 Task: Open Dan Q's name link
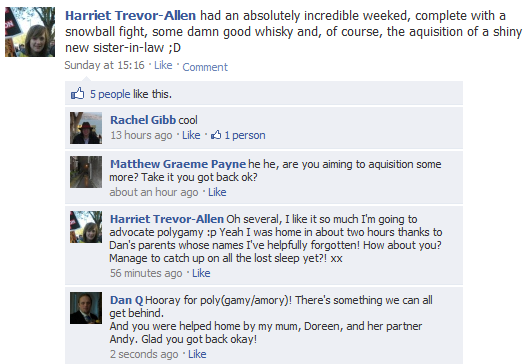click(127, 300)
